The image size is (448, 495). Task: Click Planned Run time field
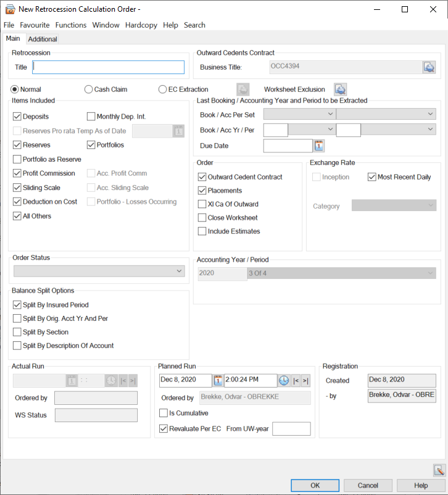click(x=251, y=380)
